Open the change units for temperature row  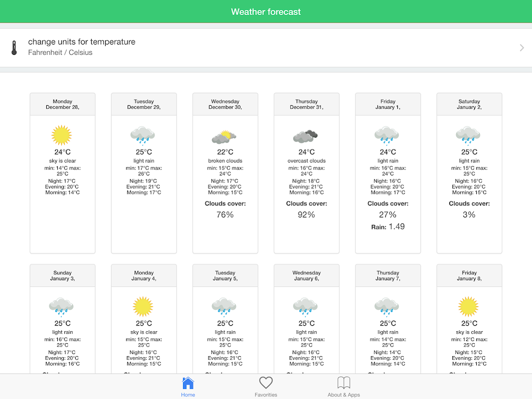pos(266,48)
